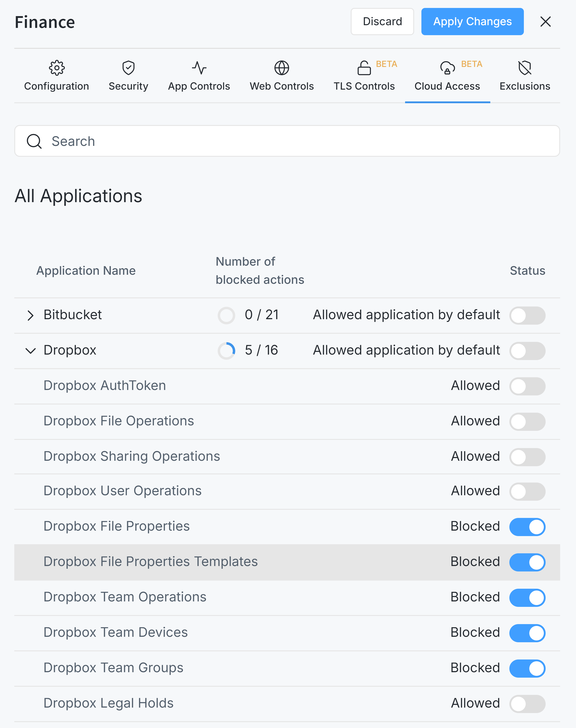576x728 pixels.
Task: Click the Dropbox AuthToken row label
Action: (x=105, y=386)
